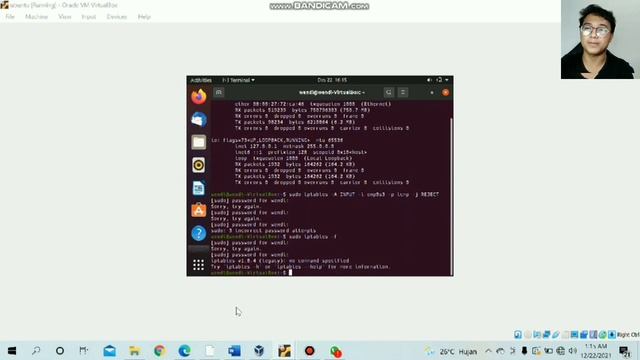This screenshot has width=640, height=360.
Task: Open Cortana circle on taskbar
Action: [x=60, y=351]
